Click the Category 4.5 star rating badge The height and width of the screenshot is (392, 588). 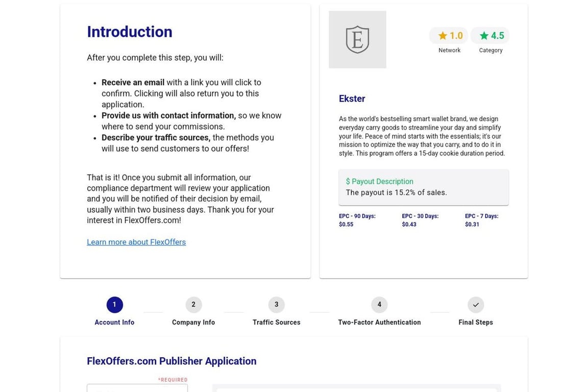pyautogui.click(x=490, y=36)
